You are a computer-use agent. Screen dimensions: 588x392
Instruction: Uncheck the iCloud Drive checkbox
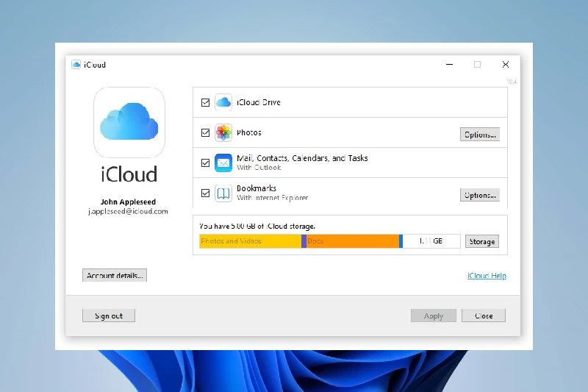click(206, 103)
